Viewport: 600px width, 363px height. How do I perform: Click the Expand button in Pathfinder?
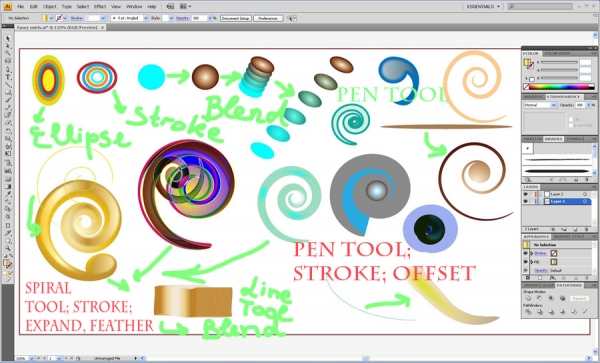coord(579,298)
